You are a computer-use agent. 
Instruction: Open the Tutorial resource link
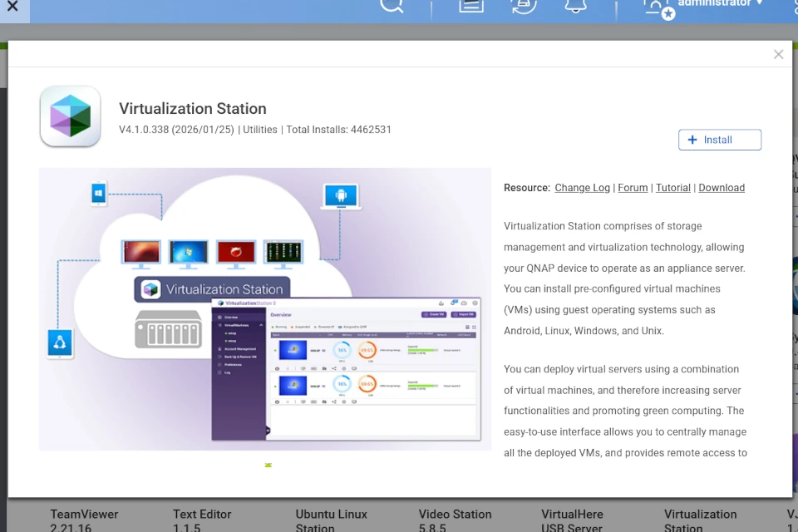(x=672, y=188)
